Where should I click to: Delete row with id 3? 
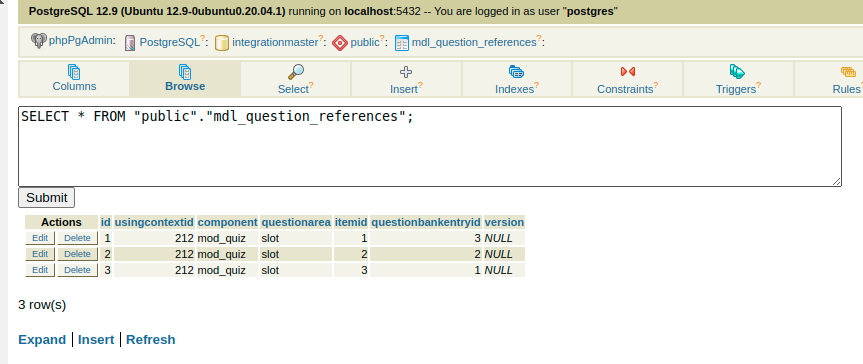pyautogui.click(x=77, y=270)
